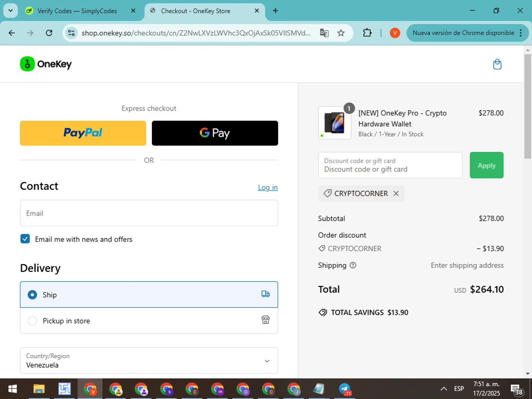Click the Order discount CRYPTOCORNER label
The height and width of the screenshot is (399, 532).
[x=354, y=249]
